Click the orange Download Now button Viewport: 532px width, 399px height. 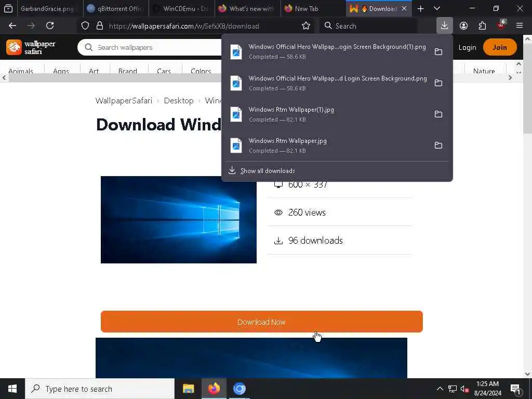(262, 322)
